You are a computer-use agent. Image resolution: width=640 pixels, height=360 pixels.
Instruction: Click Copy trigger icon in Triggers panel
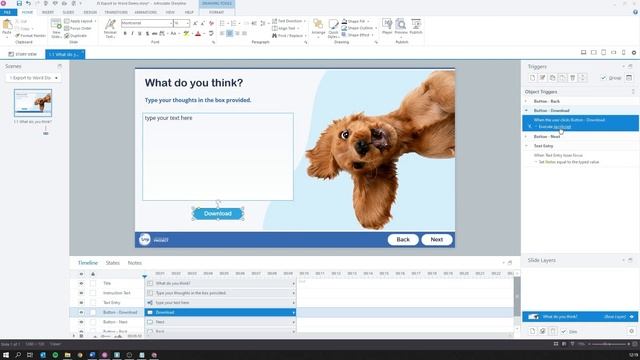(x=552, y=78)
